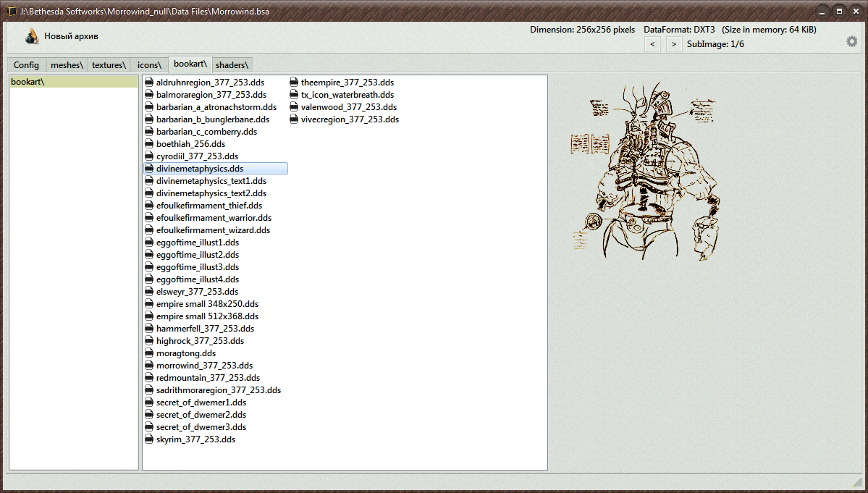Image resolution: width=868 pixels, height=493 pixels.
Task: Click the Новый архив button label
Action: click(72, 36)
